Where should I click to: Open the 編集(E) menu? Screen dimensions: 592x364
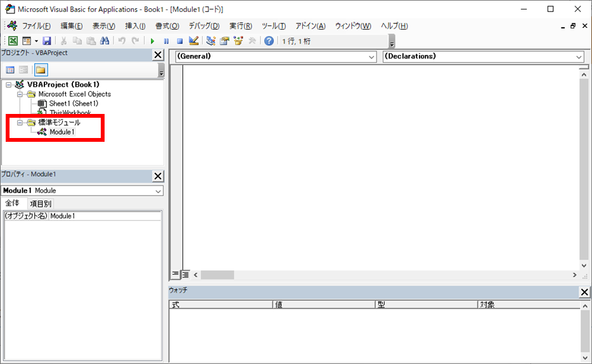tap(72, 26)
